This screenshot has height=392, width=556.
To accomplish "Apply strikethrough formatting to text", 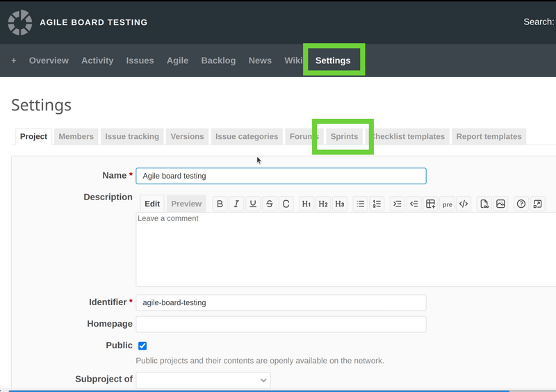I will coord(270,204).
